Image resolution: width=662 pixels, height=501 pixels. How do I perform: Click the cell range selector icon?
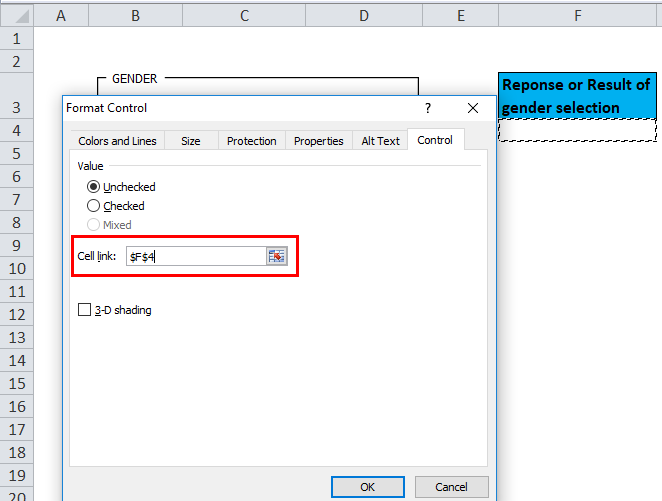tap(277, 256)
